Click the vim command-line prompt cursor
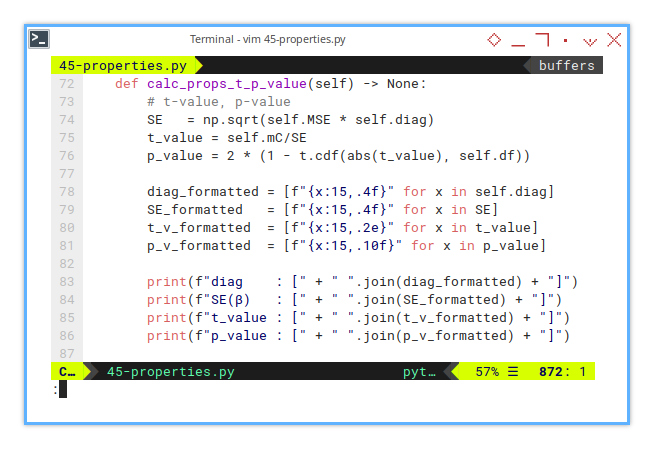This screenshot has height=449, width=654. pyautogui.click(x=63, y=389)
